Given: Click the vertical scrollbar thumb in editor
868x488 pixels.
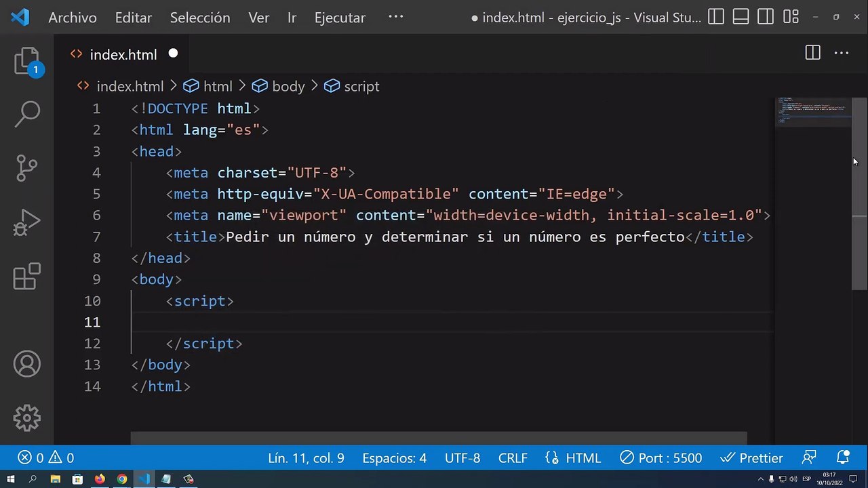Looking at the screenshot, I should (859, 193).
